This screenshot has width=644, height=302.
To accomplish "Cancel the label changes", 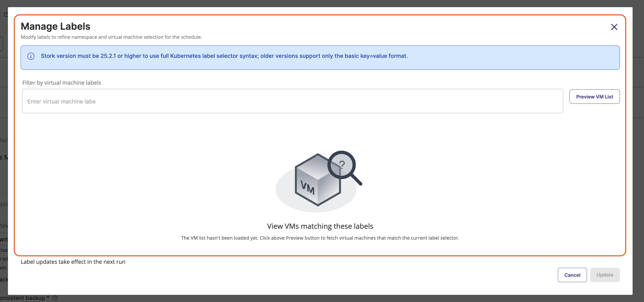I will coord(572,275).
